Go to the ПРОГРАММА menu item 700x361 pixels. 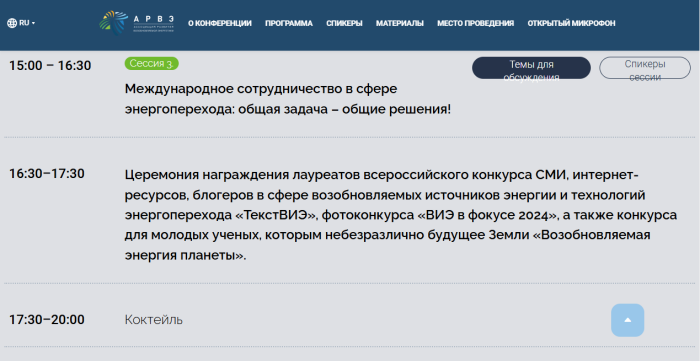click(x=289, y=23)
